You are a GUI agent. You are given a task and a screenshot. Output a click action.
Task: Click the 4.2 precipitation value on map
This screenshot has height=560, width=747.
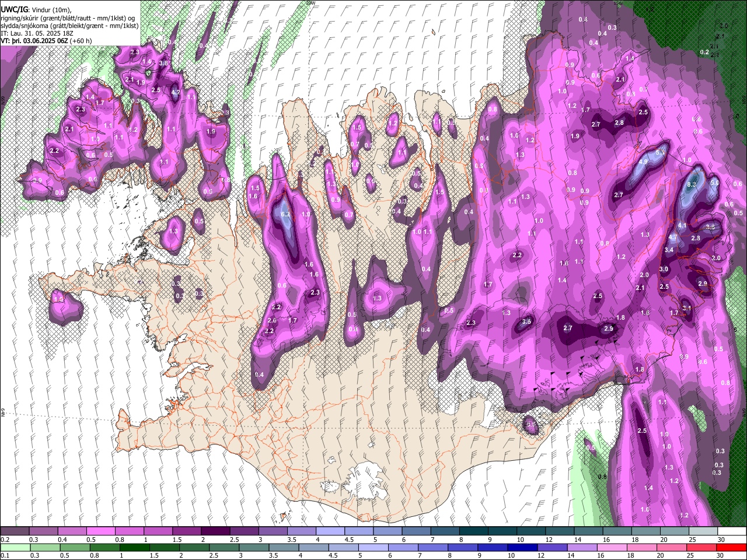pos(175,92)
